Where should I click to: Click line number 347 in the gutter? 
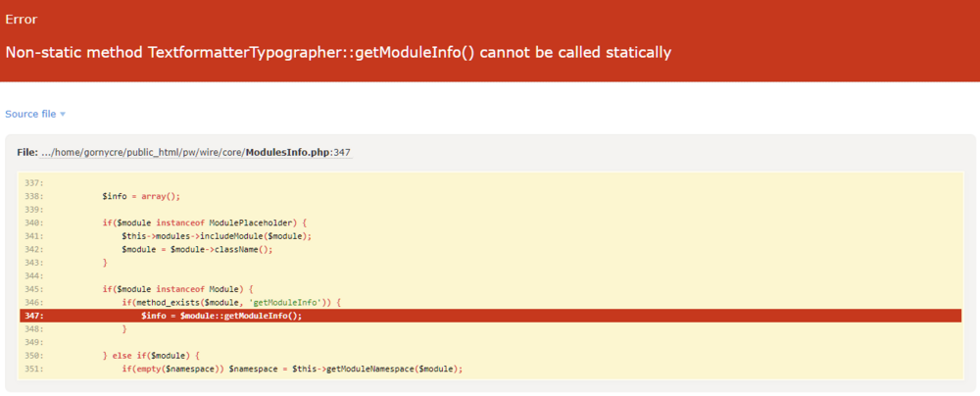33,316
